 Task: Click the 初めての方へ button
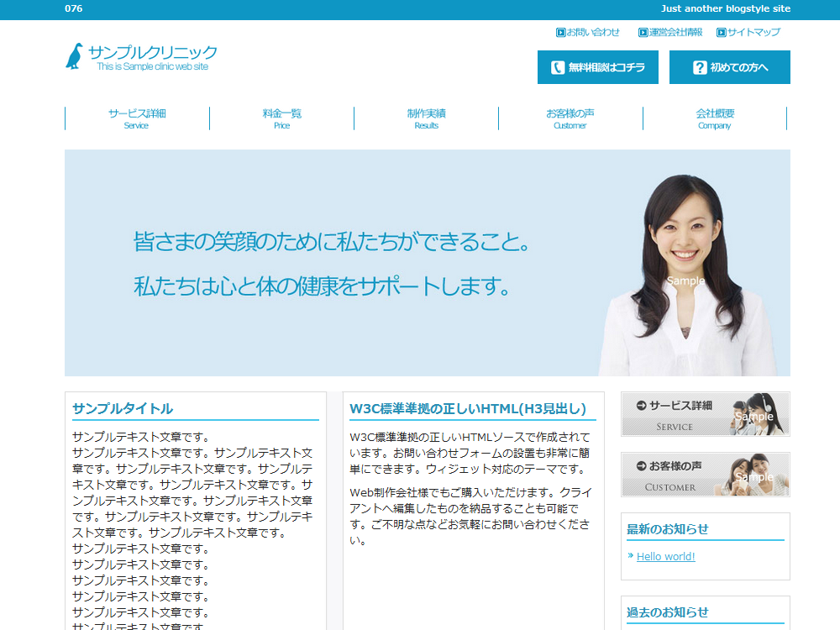coord(730,67)
